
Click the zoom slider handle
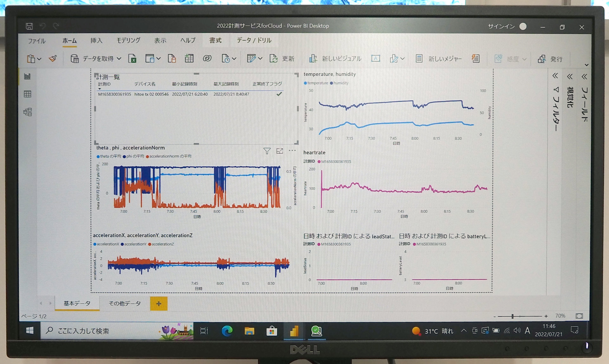tap(512, 316)
